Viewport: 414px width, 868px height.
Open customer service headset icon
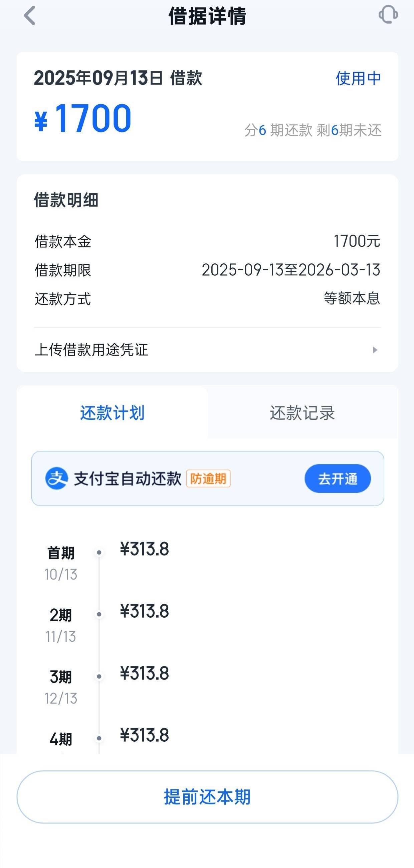(388, 14)
